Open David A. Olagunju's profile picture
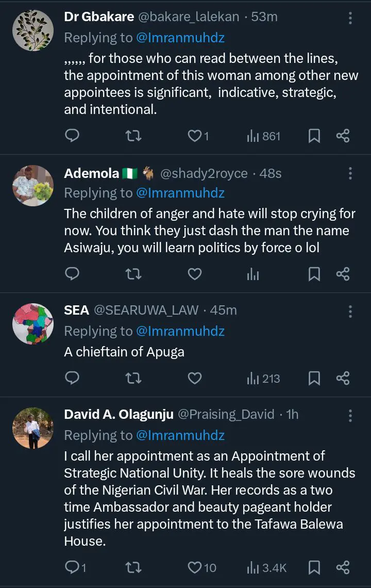 tap(33, 428)
